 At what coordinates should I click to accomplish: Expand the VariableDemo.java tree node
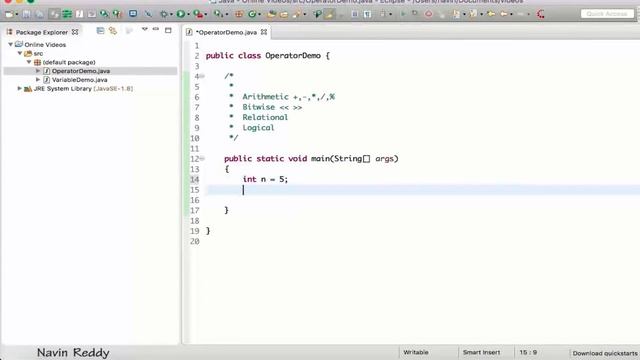click(x=38, y=80)
